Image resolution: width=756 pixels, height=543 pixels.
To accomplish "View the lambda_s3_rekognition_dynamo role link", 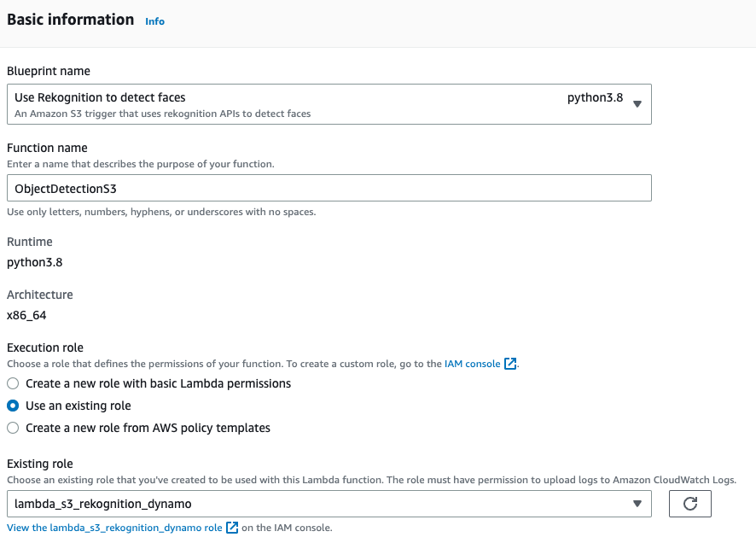I will pos(114,528).
